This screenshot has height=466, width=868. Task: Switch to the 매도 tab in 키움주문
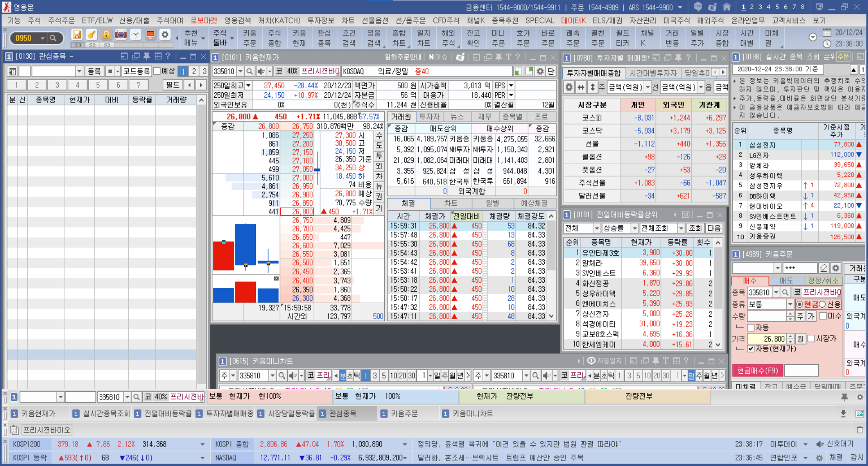(786, 281)
